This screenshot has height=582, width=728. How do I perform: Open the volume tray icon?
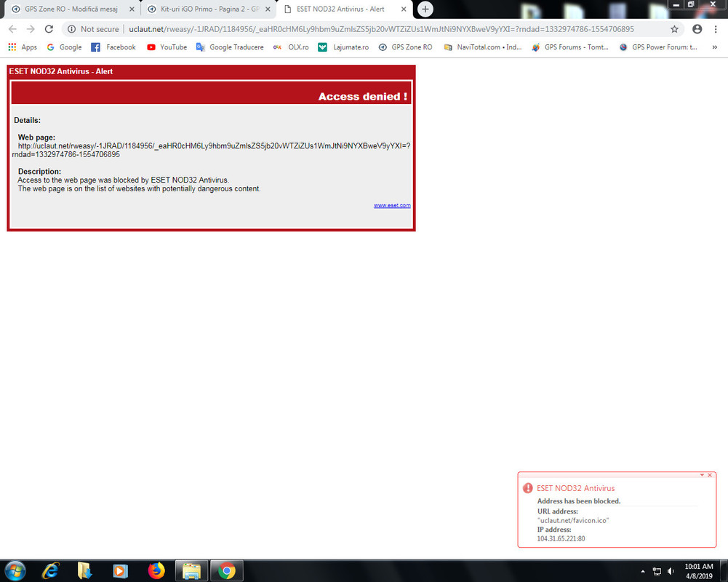click(x=671, y=571)
